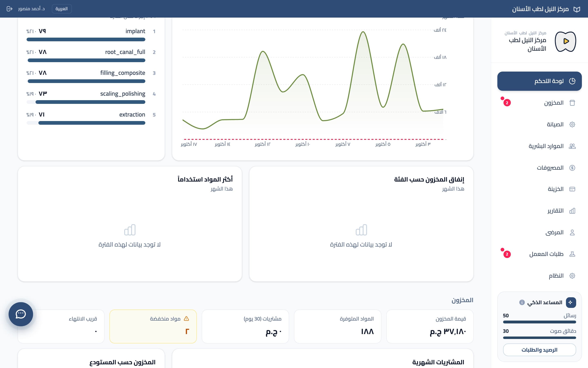Click the المساعد الذكي sparkle icon

571,302
